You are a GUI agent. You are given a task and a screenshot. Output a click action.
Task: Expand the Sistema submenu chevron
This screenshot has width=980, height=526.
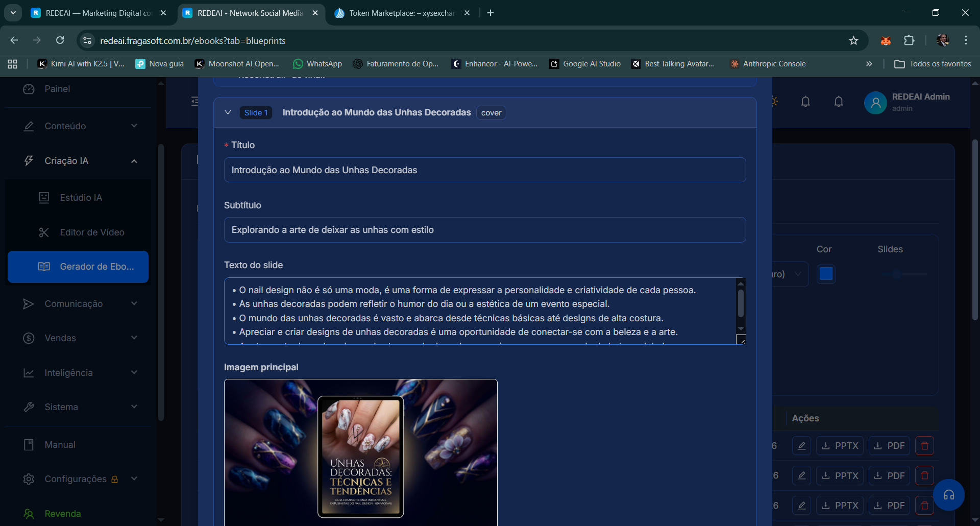134,407
